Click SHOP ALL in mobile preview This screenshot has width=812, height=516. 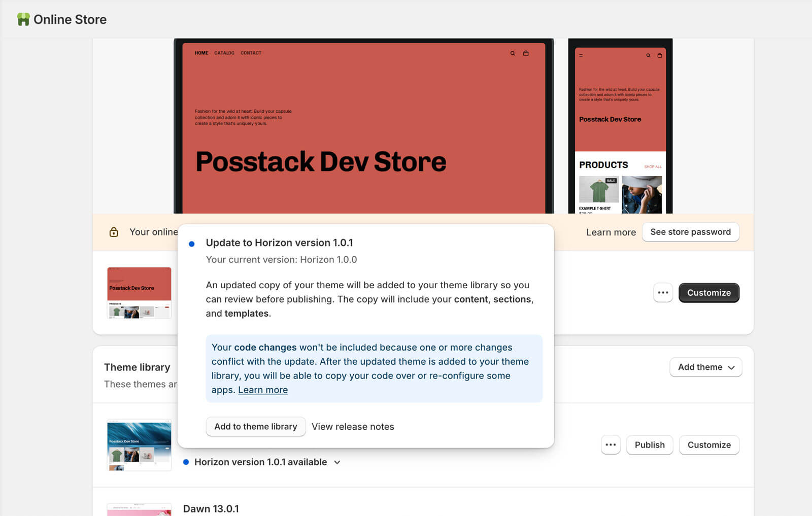[x=653, y=167]
